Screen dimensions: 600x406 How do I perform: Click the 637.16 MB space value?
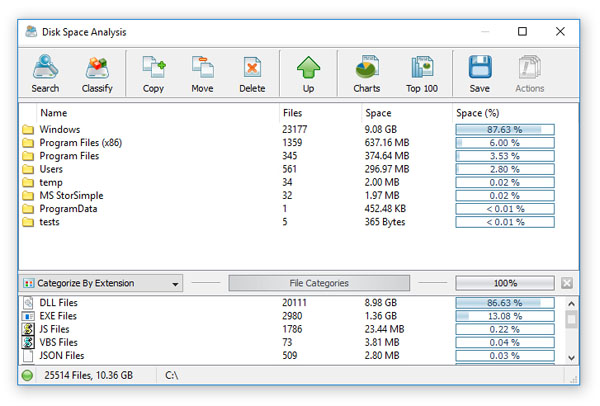tap(387, 143)
